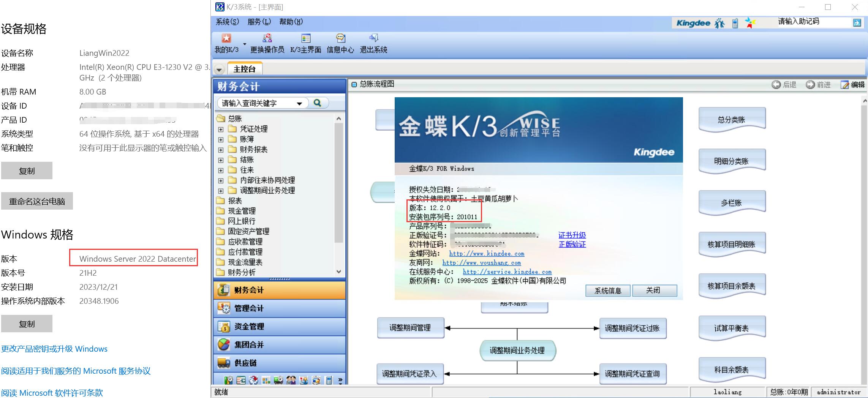Open the 我的K/3 dropdown arrow
Viewport: 868px width, 398px height.
point(244,44)
